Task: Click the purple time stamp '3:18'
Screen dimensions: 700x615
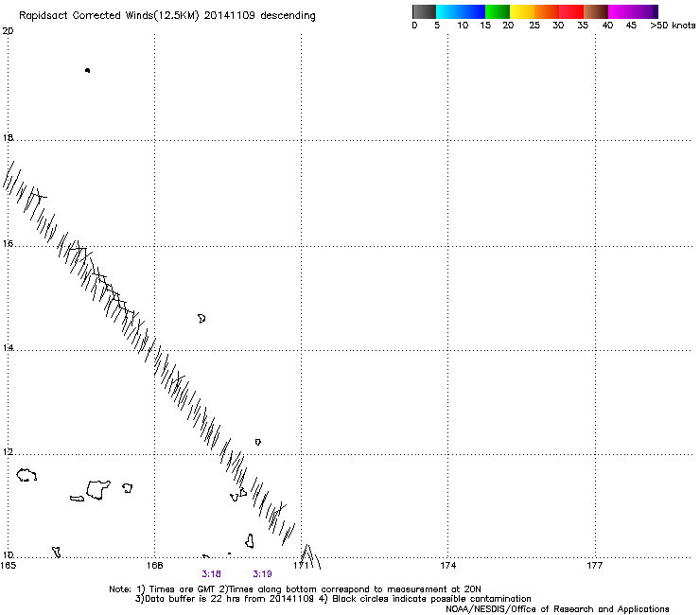Action: coord(211,574)
